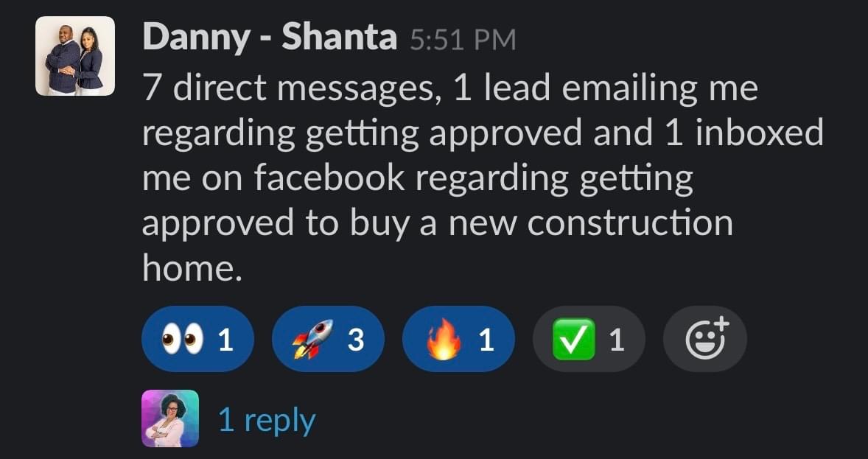The image size is (868, 459).
Task: Open the 1 reply thread link
Action: (x=267, y=420)
